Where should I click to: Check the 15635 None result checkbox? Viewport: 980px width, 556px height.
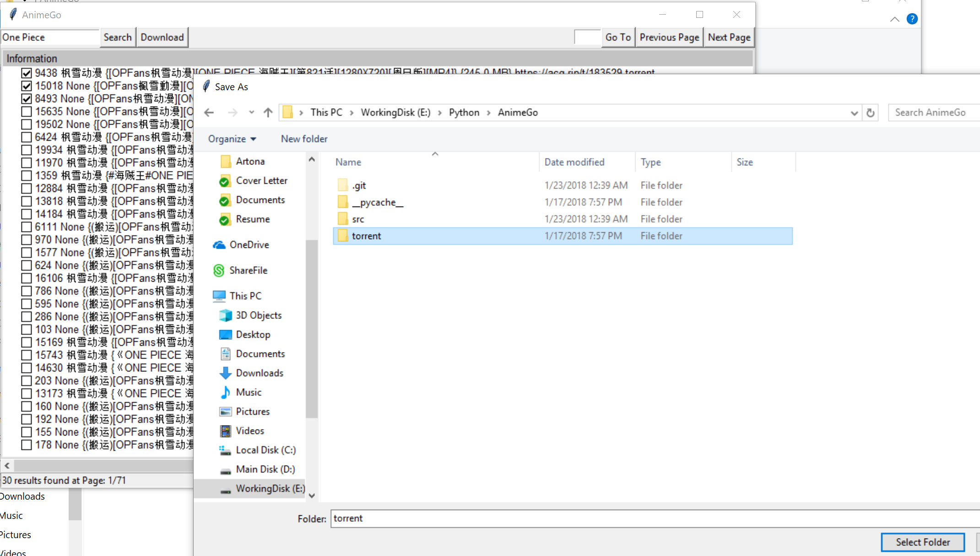point(27,112)
